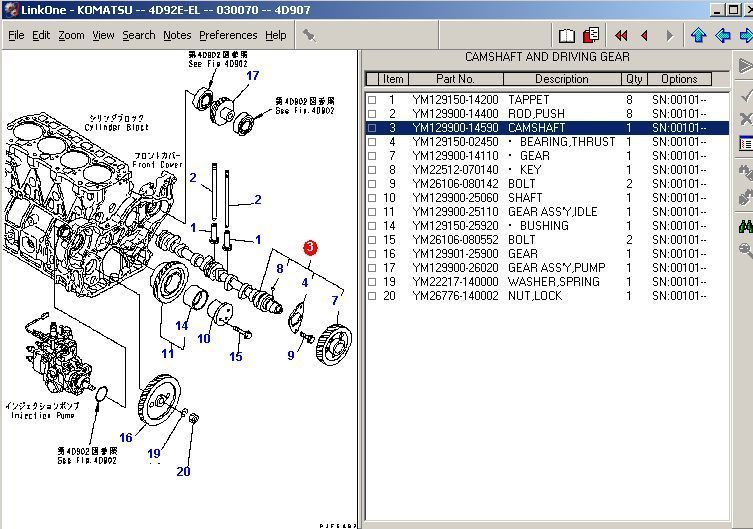Click the lower grey plug icon in side toolbar

pos(746,197)
